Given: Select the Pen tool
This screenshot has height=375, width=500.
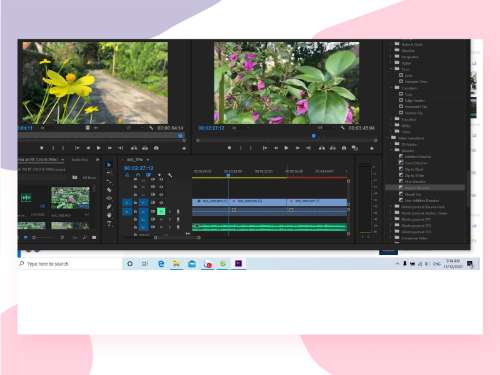Looking at the screenshot, I should (x=109, y=207).
